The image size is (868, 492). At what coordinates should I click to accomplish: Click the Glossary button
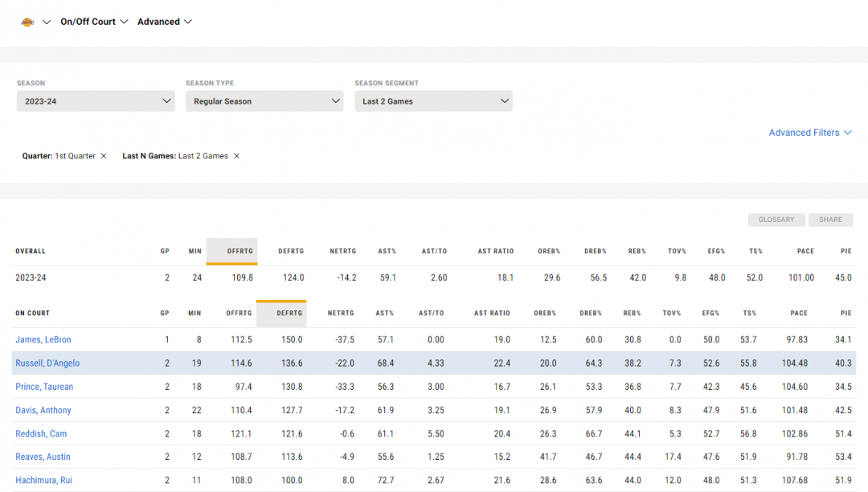click(776, 219)
